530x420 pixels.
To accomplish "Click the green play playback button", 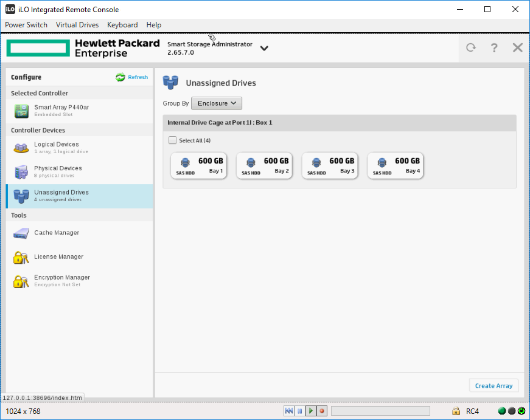I will click(310, 411).
